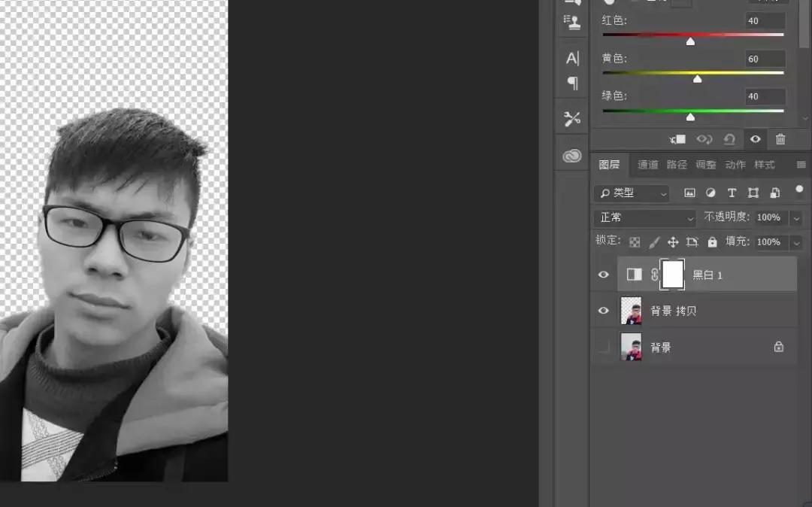Switch to the 路径 tab
This screenshot has width=812, height=507.
[677, 165]
